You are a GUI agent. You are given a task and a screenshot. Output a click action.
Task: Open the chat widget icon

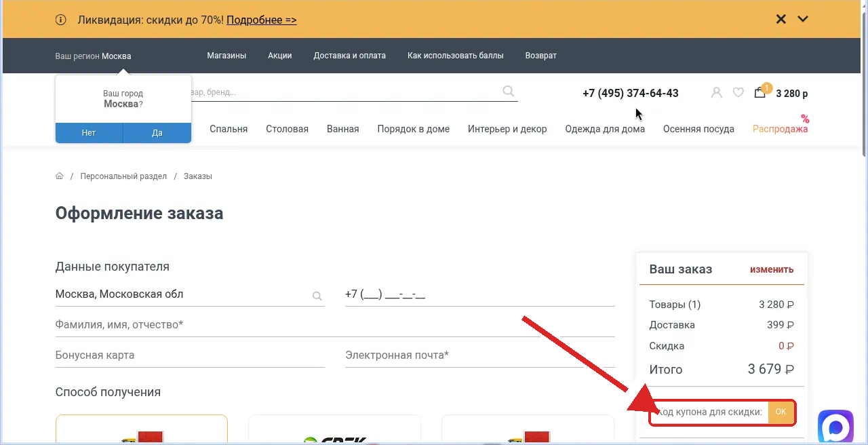(x=835, y=427)
